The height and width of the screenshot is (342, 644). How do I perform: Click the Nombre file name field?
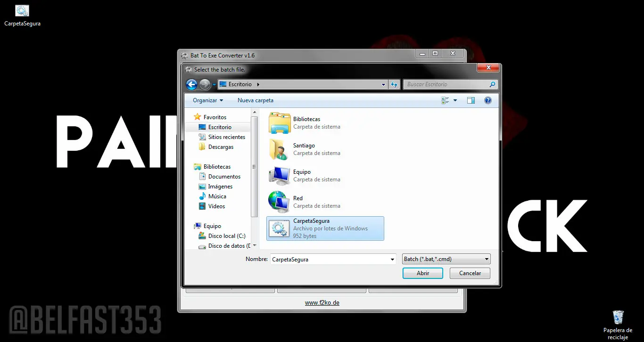click(x=330, y=259)
